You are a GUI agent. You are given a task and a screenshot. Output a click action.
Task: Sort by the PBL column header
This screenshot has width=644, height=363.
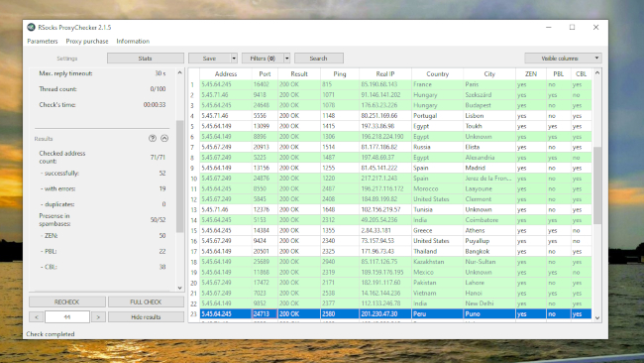click(558, 74)
